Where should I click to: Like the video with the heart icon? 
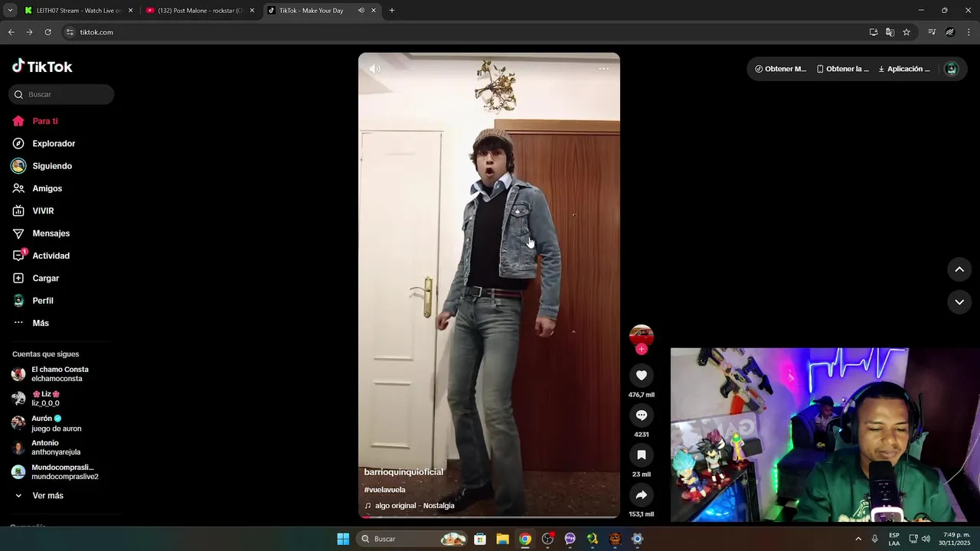point(642,375)
